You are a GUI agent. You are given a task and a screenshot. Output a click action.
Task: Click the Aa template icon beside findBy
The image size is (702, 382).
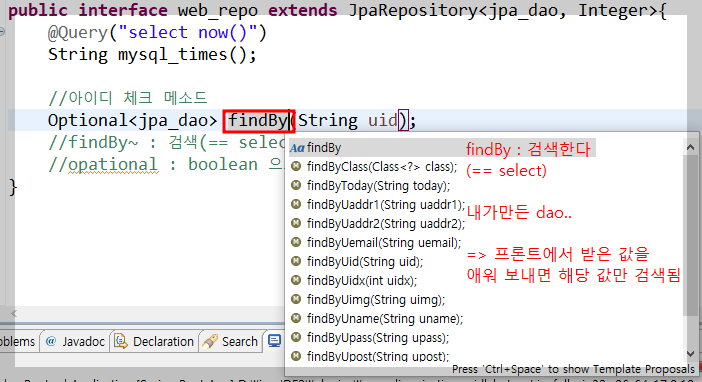click(297, 148)
